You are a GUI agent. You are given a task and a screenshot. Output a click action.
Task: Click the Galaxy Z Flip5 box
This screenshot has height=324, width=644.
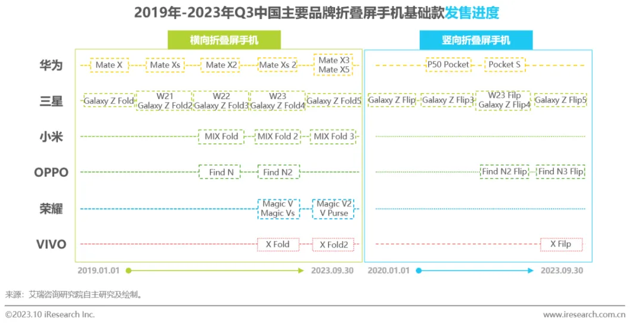click(x=560, y=100)
